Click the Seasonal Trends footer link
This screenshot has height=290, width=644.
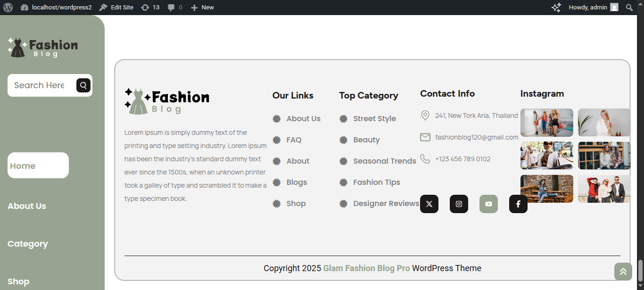pos(384,161)
